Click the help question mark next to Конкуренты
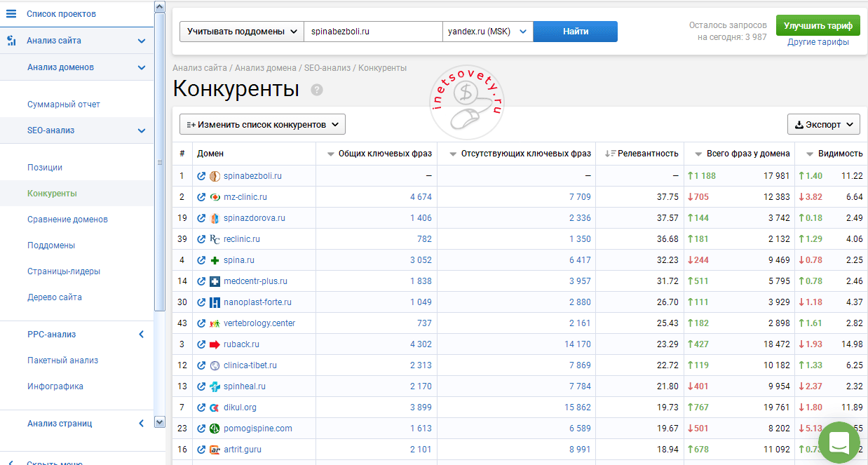 [x=317, y=90]
